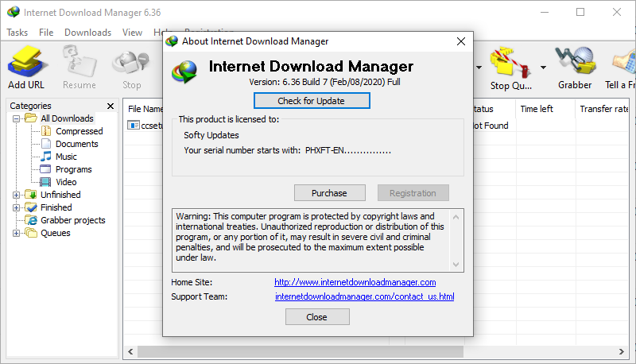Open the Tasks menu
The width and height of the screenshot is (636, 364).
(x=17, y=33)
